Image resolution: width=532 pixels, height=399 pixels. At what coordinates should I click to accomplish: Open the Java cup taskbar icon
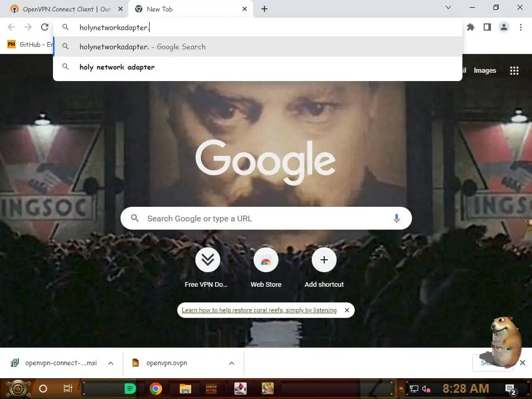[x=241, y=389]
